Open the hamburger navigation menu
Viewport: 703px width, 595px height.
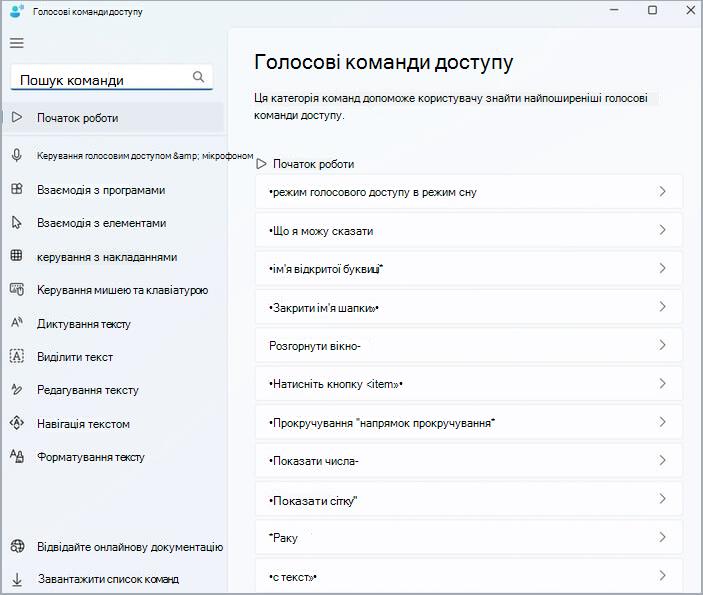point(17,43)
